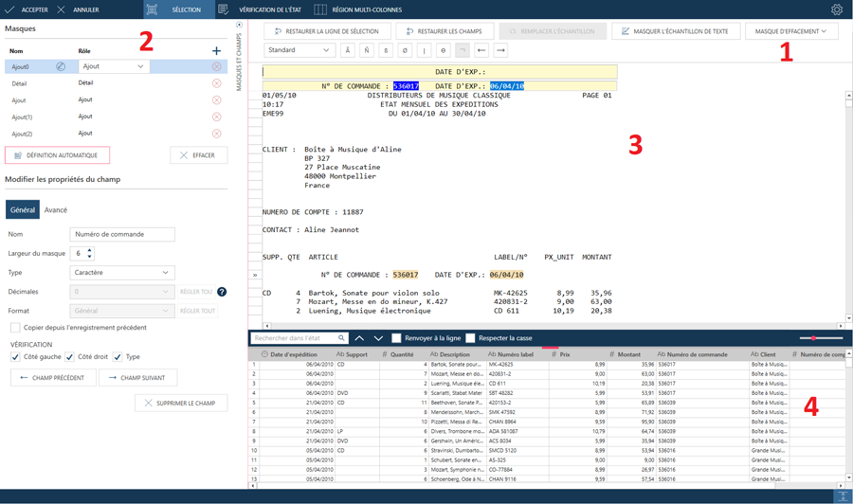Uncheck the Côté gauche verification box
The height and width of the screenshot is (504, 853).
(x=15, y=357)
